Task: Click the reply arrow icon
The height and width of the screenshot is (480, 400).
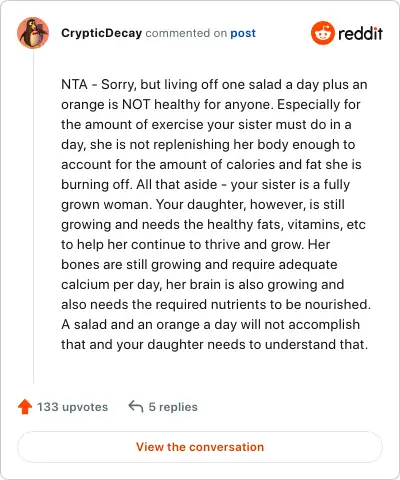Action: [136, 407]
